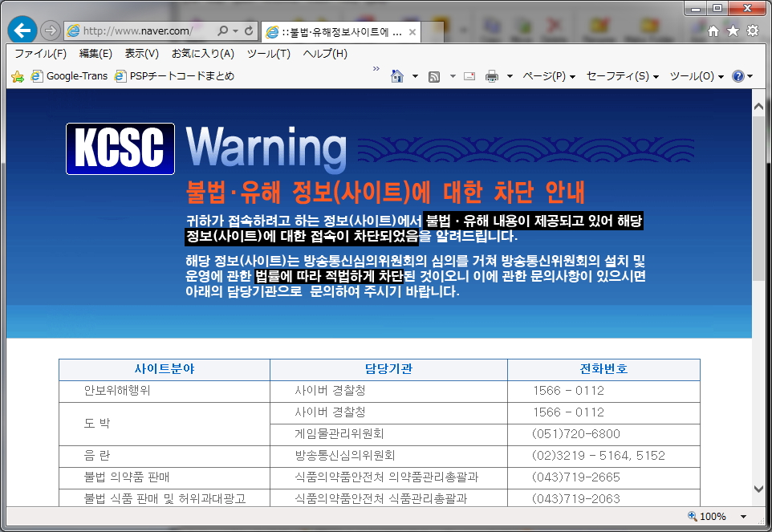Click the greyed Forward arrow button
The width and height of the screenshot is (772, 532).
click(x=50, y=30)
